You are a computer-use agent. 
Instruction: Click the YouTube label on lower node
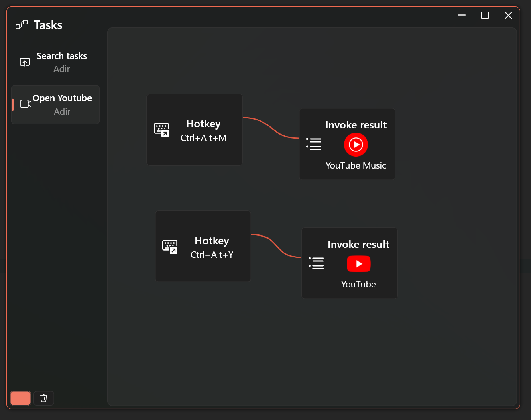(358, 284)
